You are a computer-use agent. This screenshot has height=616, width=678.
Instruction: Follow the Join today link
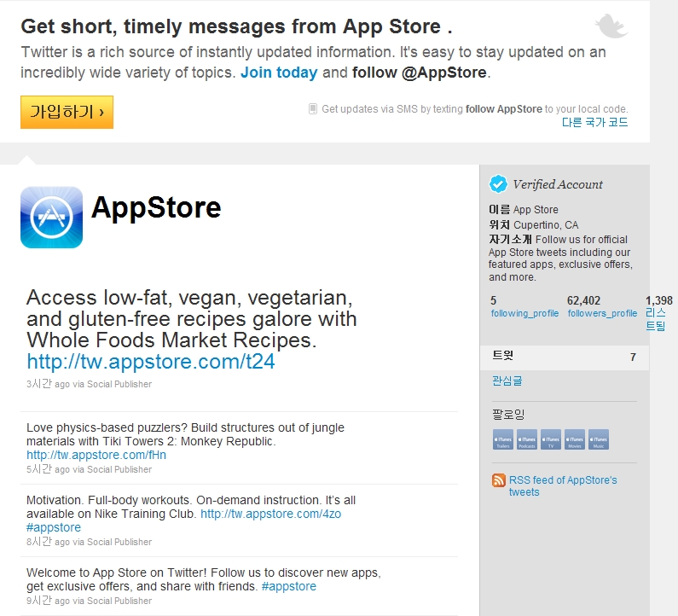point(279,73)
